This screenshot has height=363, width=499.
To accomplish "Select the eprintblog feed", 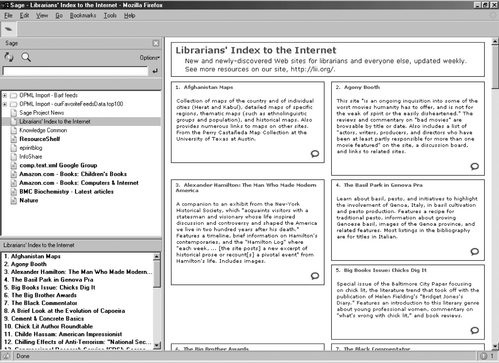I will point(31,148).
